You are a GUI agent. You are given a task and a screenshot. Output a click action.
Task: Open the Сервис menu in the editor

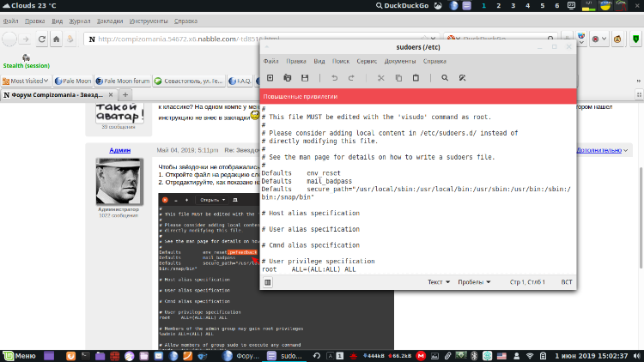tap(367, 62)
